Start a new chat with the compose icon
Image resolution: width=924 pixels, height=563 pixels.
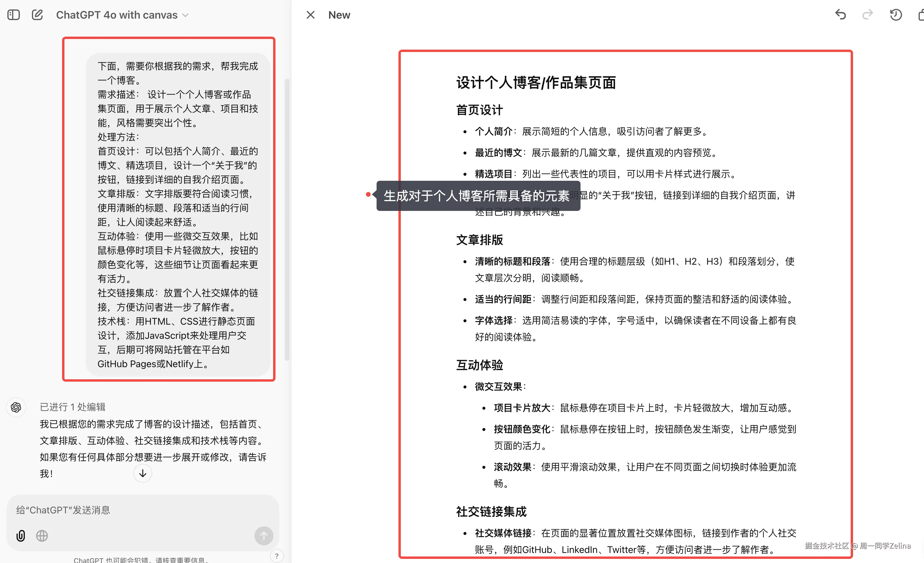[x=37, y=14]
